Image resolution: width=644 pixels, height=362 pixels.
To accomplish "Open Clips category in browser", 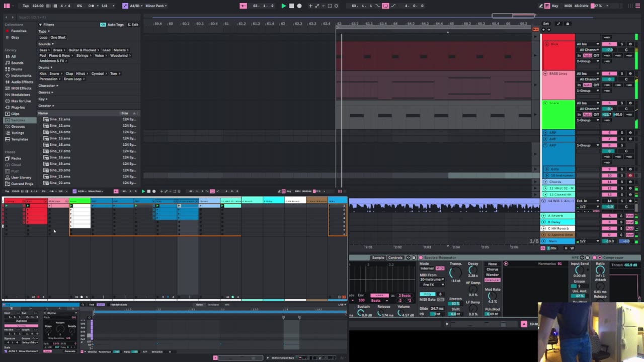I will pyautogui.click(x=16, y=114).
